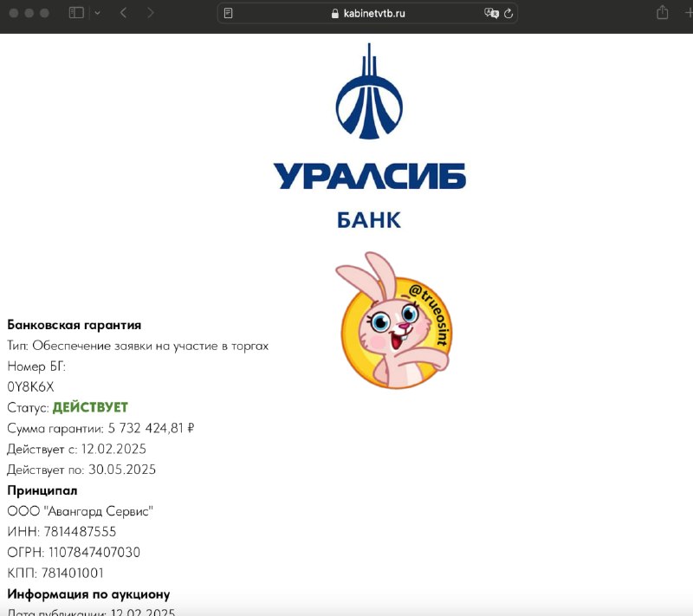Open Reader view icon in address bar
Screen dimensions: 693x616
(x=228, y=13)
